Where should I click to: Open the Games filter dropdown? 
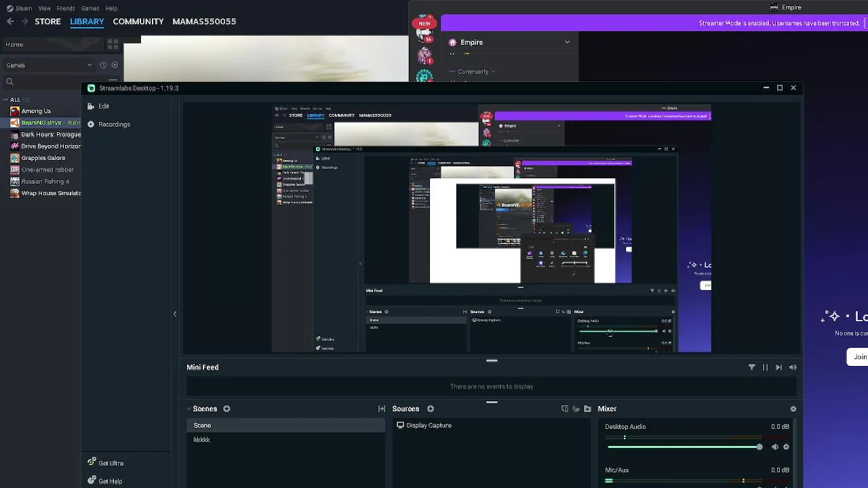(x=49, y=65)
